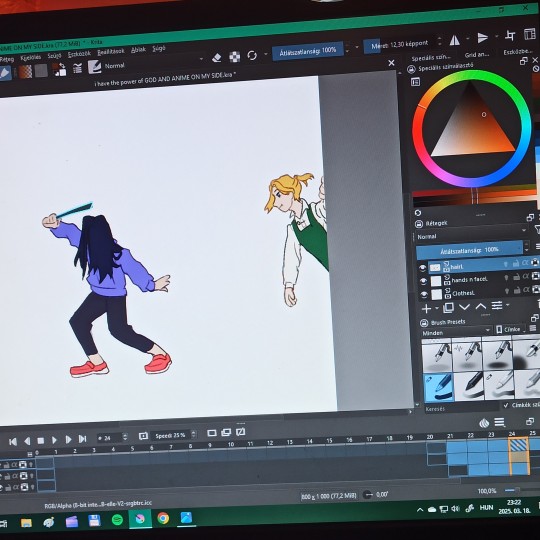Screen dimensions: 540x540
Task: Toggle the eraser mode icon in toolbar
Action: point(217,58)
